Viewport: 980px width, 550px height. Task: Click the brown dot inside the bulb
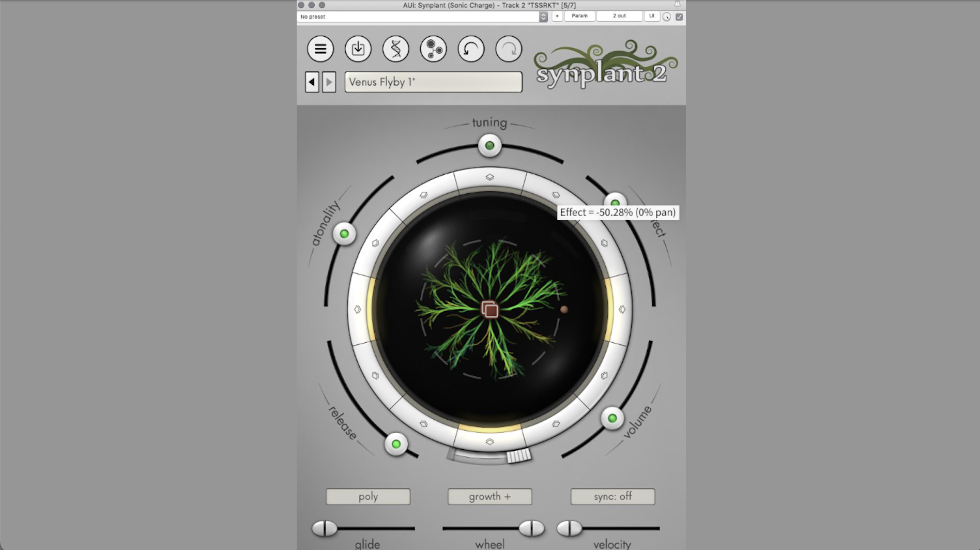coord(564,310)
